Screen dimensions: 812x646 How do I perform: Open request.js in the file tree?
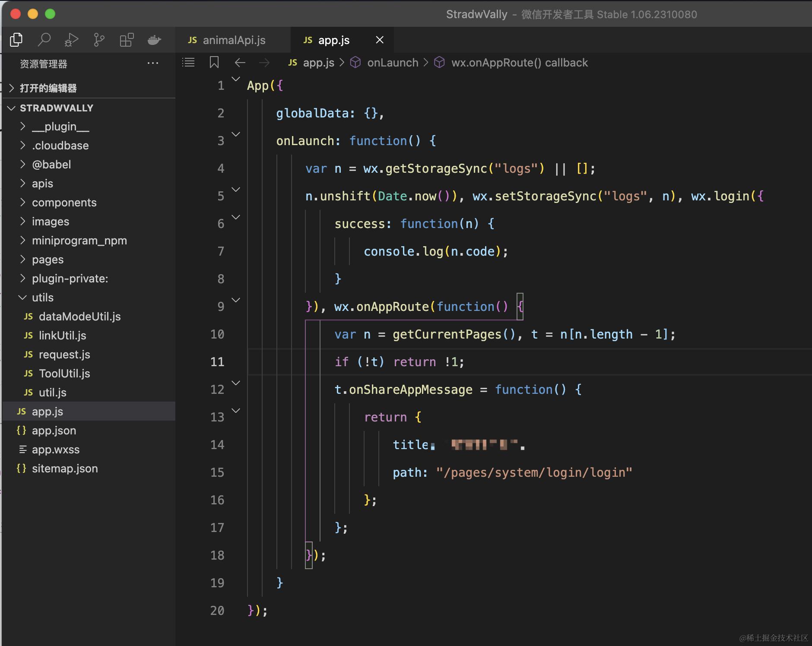pos(64,355)
